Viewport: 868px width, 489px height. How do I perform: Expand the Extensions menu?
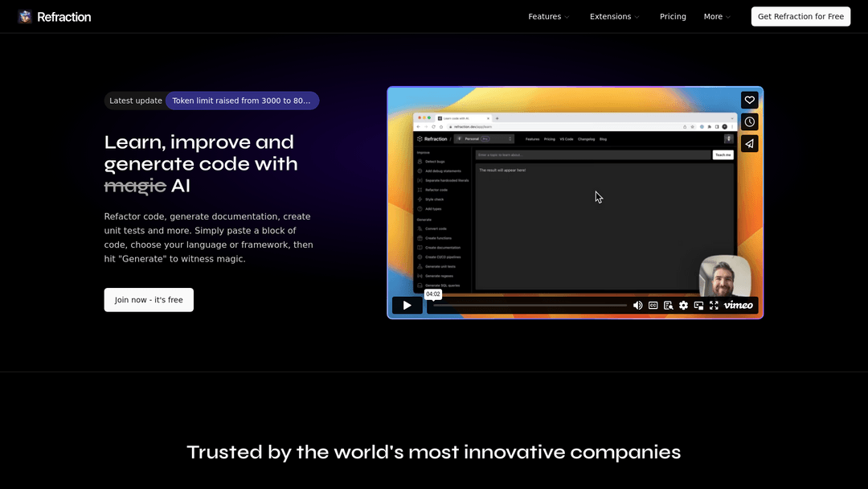615,17
